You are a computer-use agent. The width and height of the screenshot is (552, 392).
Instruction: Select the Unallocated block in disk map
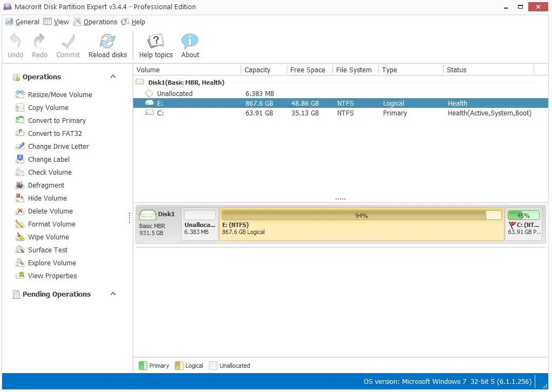[200, 224]
